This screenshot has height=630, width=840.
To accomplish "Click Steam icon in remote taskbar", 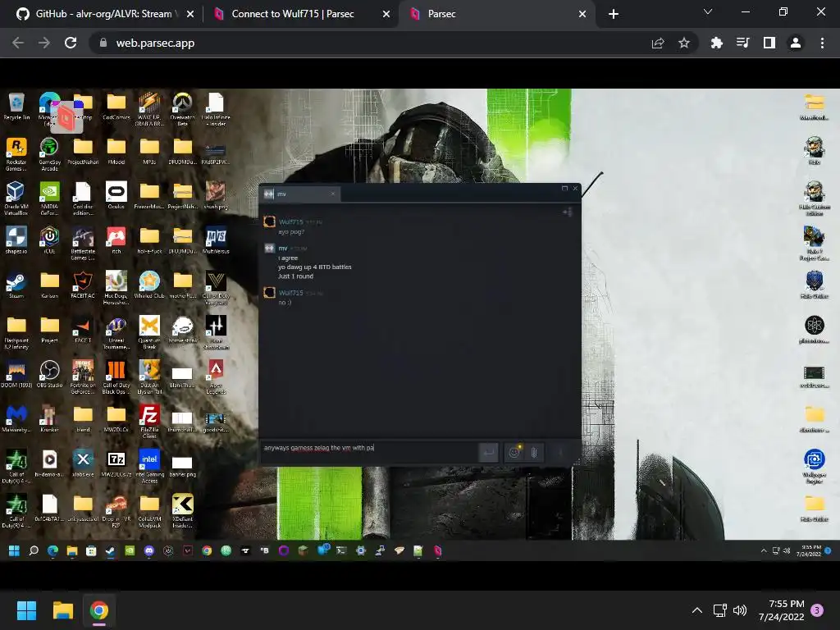I will coord(111,550).
